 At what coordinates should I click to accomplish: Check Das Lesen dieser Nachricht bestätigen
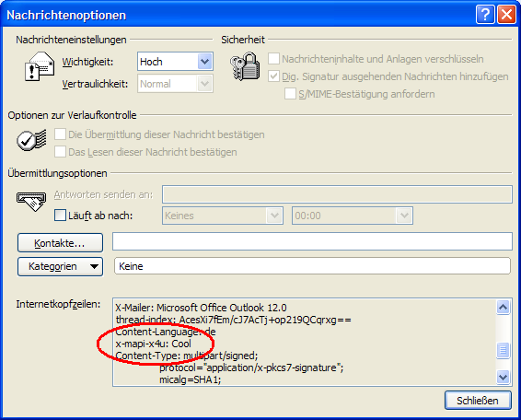click(x=60, y=152)
